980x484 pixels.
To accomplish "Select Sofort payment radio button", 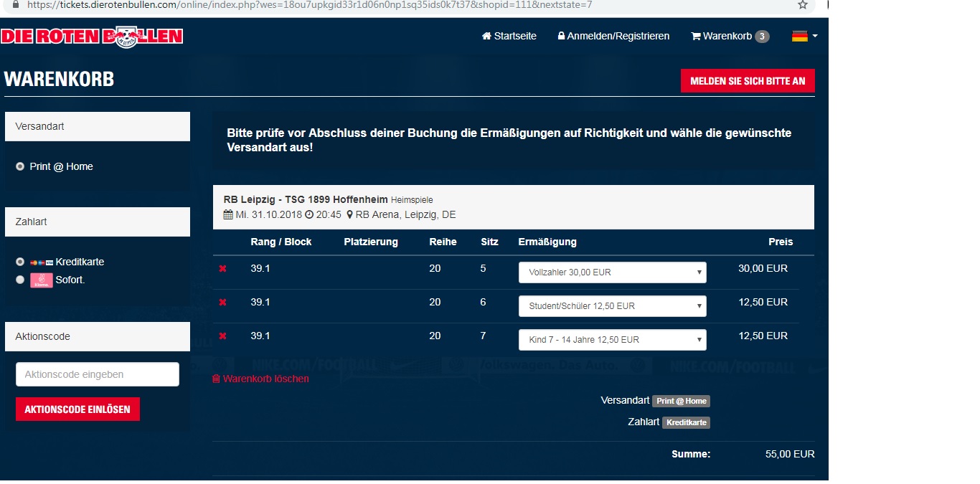I will [20, 280].
